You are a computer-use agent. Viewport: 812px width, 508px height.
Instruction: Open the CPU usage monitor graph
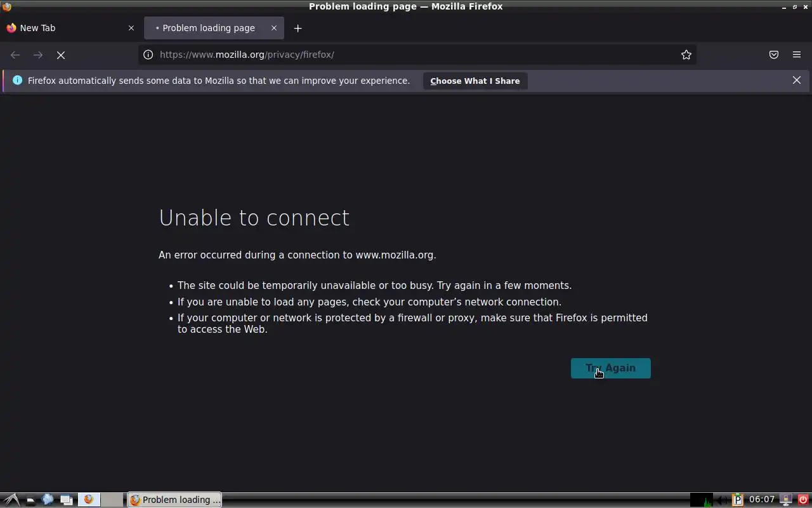702,500
